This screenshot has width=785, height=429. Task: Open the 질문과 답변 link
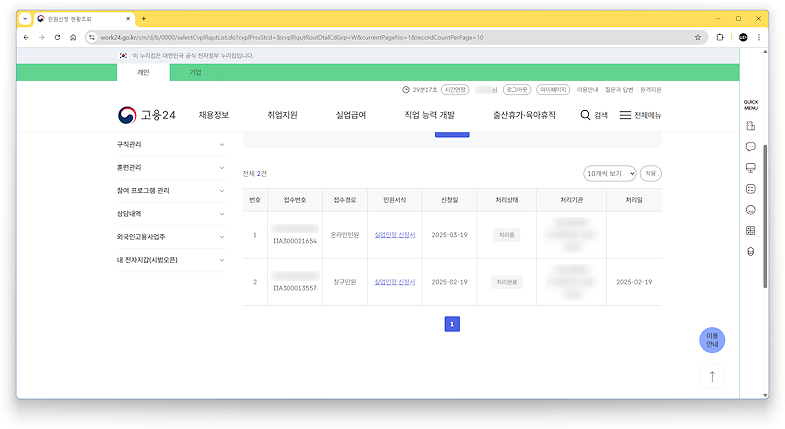(619, 90)
